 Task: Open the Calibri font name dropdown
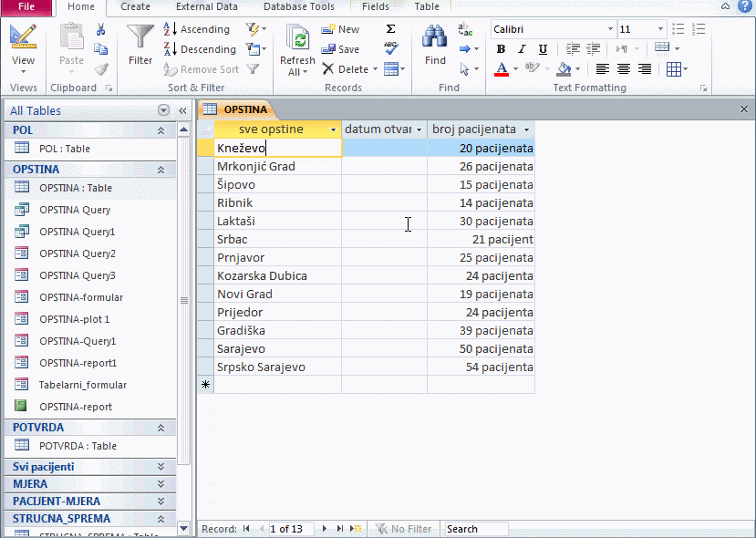[610, 29]
